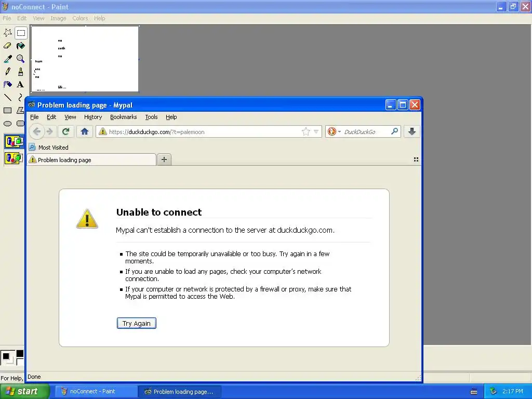Open Paint Help menu
Viewport: 532px width, 399px height.
99,18
